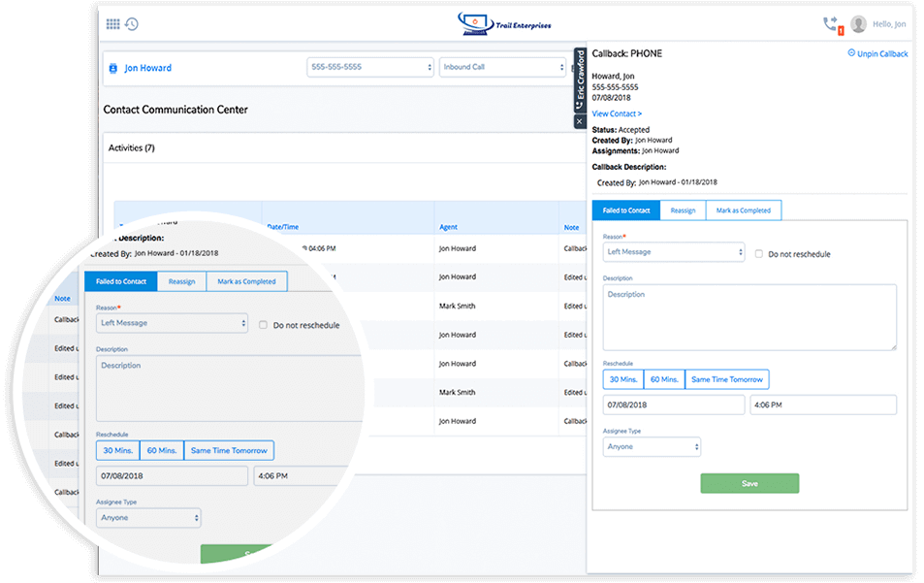Open the Inbound Call dropdown
This screenshot has width=924, height=583.
click(x=501, y=67)
